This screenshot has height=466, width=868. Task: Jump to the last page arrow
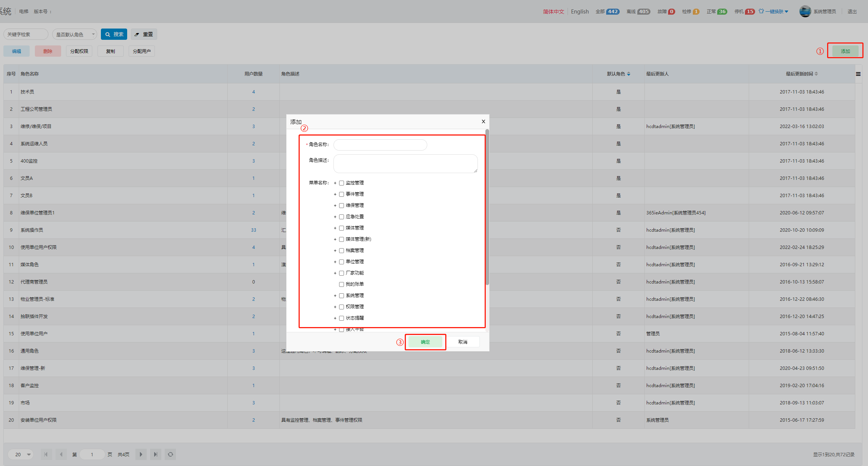pyautogui.click(x=155, y=454)
